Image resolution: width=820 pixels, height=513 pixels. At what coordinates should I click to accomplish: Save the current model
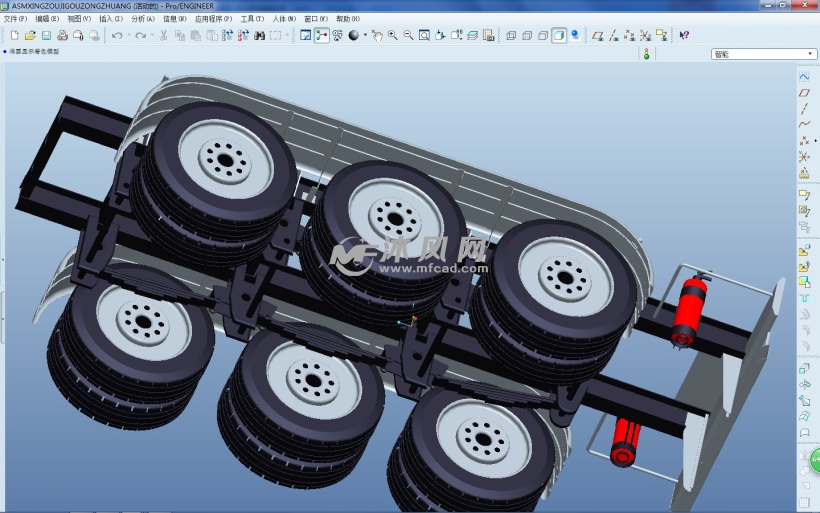tap(46, 35)
